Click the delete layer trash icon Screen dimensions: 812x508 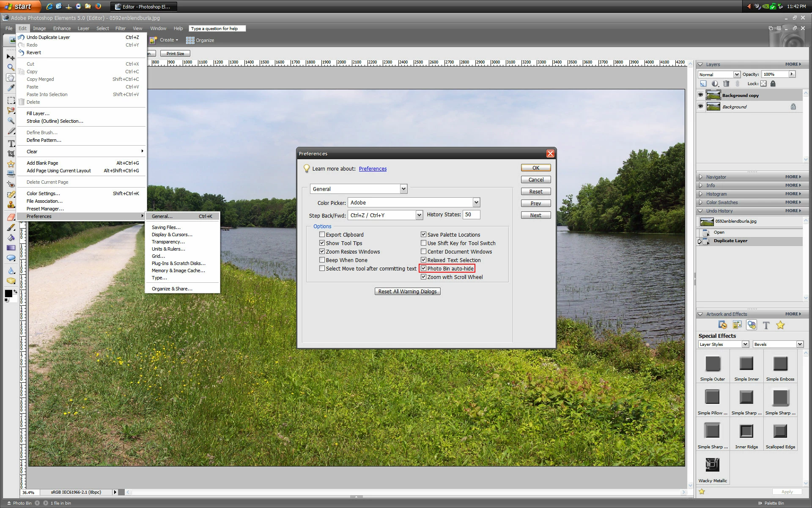[726, 84]
